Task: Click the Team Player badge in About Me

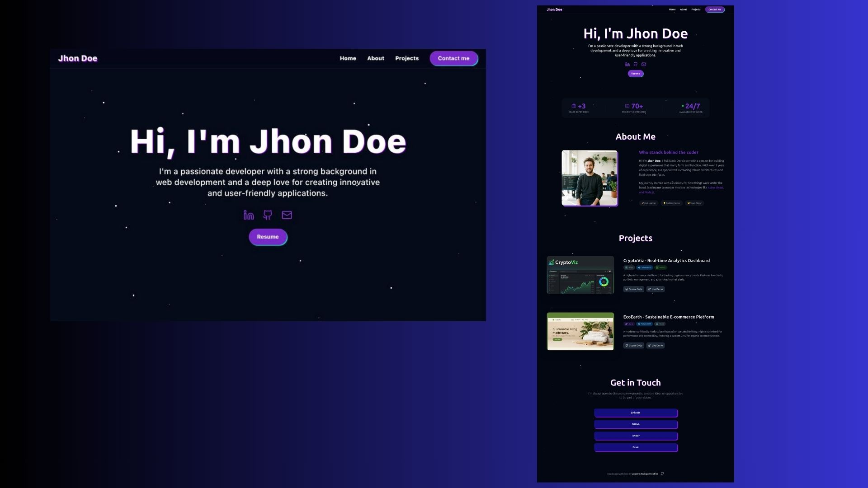Action: [695, 203]
